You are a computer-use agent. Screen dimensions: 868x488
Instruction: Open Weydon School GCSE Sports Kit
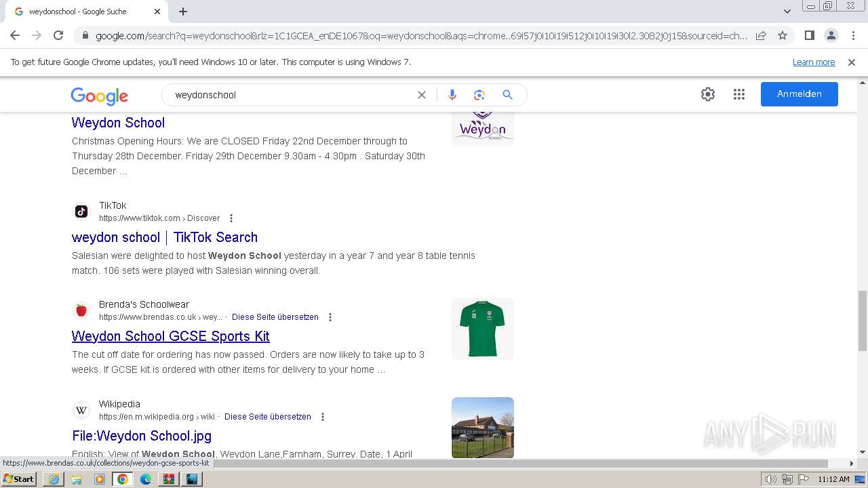[x=171, y=336]
